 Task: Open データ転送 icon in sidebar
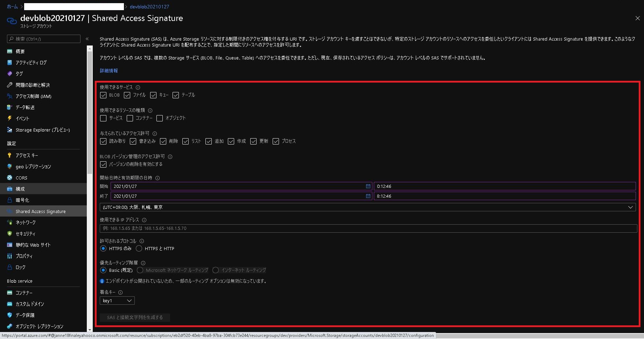click(x=10, y=107)
